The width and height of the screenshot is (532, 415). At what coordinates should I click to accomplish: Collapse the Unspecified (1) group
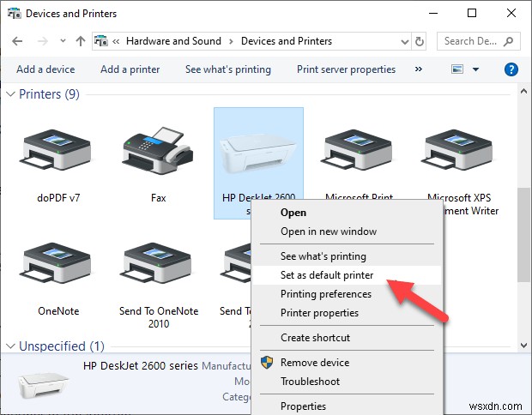click(x=11, y=346)
